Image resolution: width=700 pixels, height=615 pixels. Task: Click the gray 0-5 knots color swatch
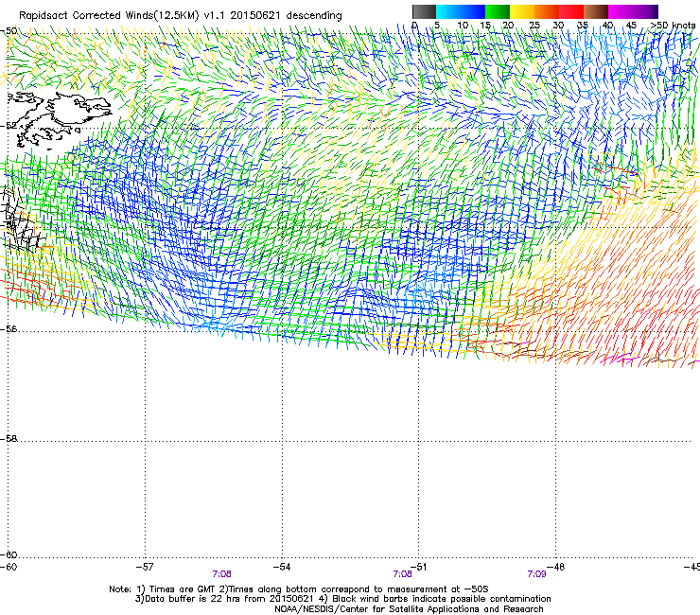coord(424,11)
